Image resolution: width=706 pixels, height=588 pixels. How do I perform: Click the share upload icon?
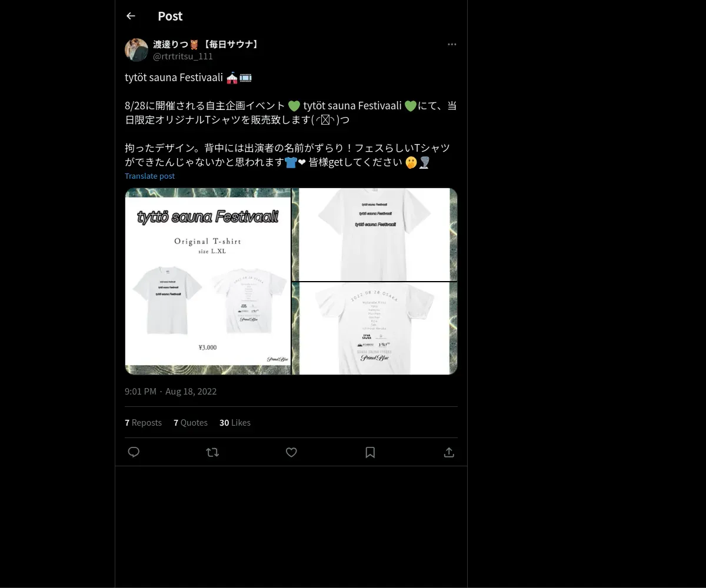coord(449,452)
